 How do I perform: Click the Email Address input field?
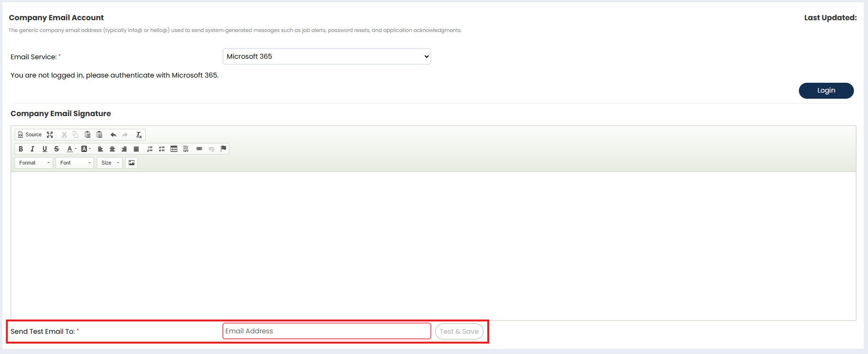[327, 331]
